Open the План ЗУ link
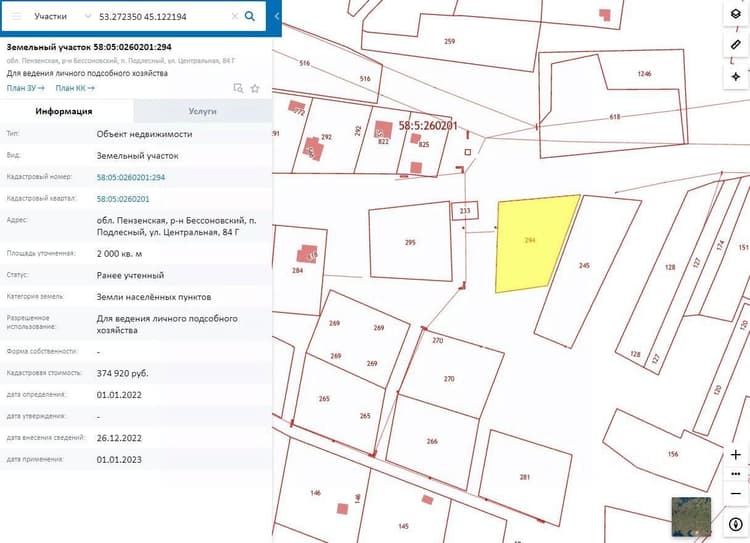 (25, 88)
